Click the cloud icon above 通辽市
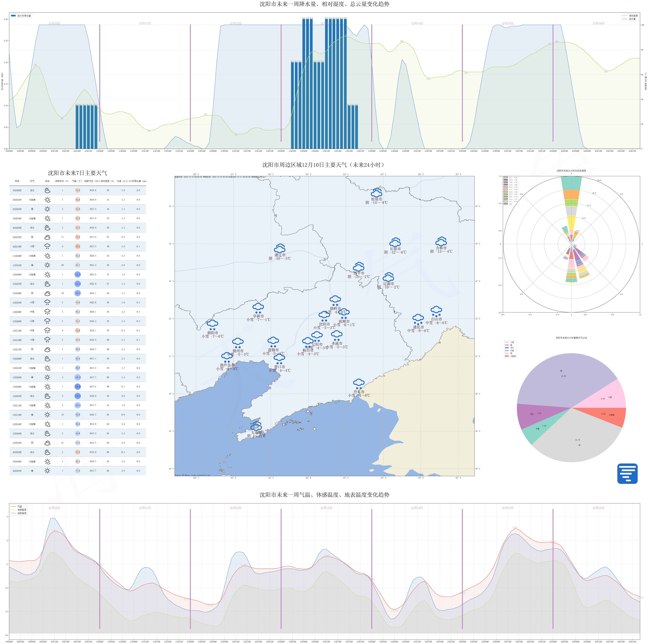This screenshot has width=648, height=644. 280,249
